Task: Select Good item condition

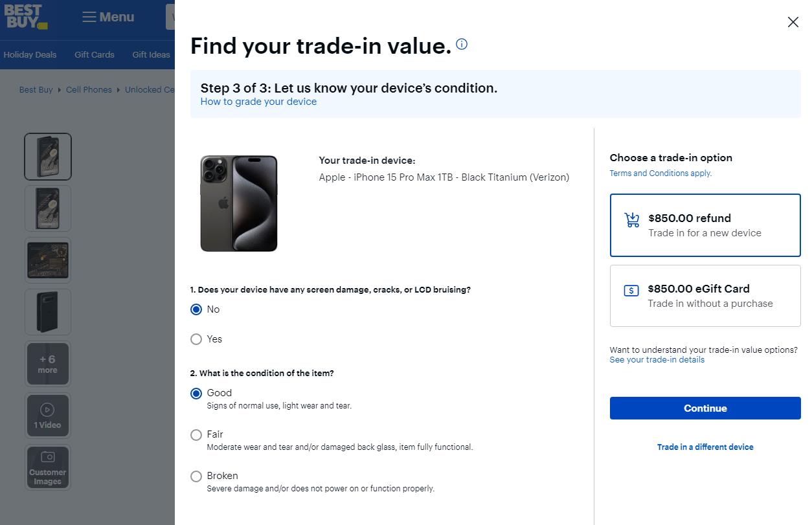Action: [x=196, y=394]
